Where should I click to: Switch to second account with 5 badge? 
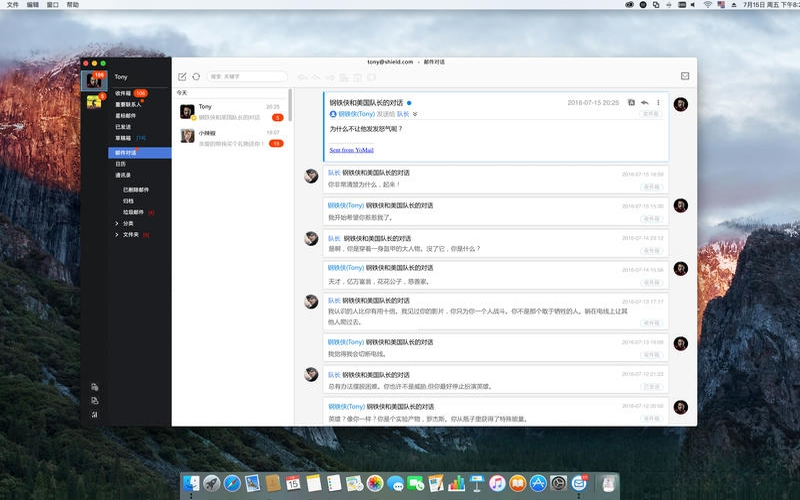coord(94,101)
